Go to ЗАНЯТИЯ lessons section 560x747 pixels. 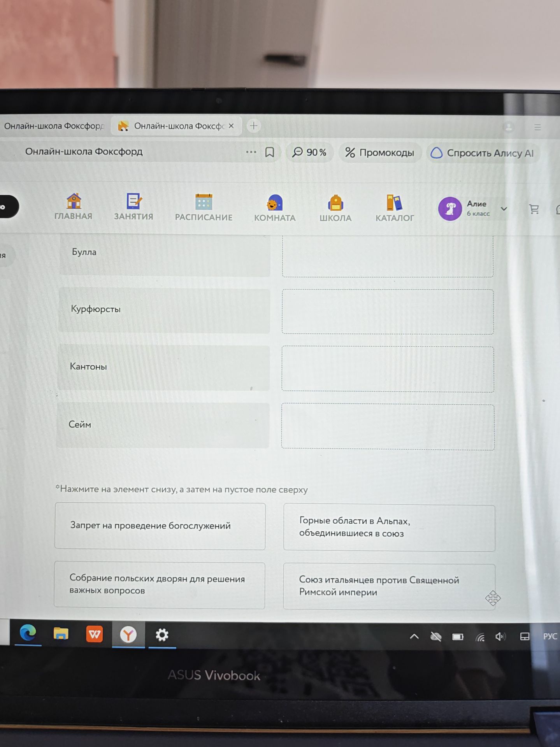(133, 207)
